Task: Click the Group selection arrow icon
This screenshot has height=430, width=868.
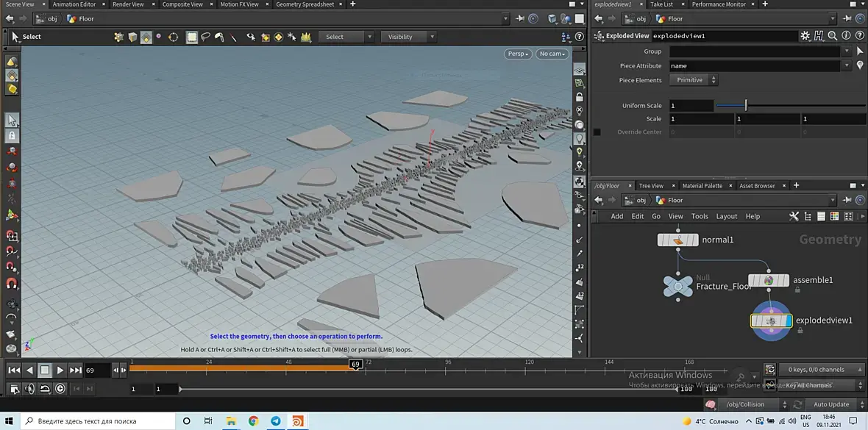Action: [x=859, y=51]
